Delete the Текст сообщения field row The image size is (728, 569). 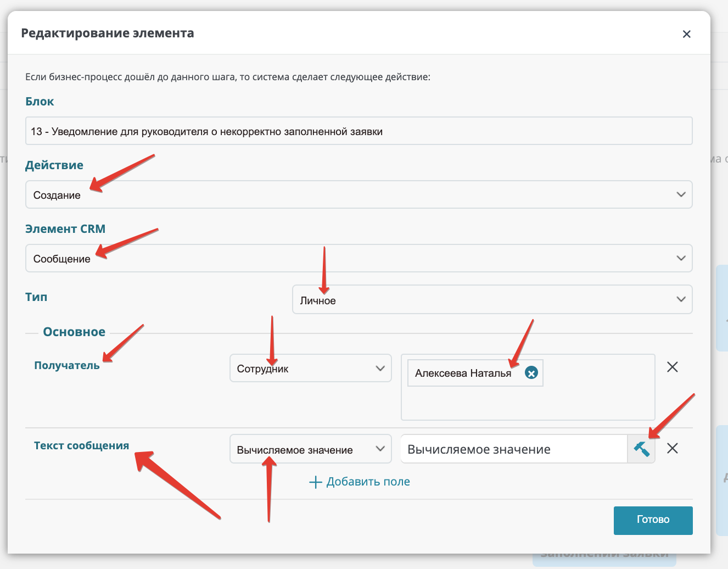672,449
